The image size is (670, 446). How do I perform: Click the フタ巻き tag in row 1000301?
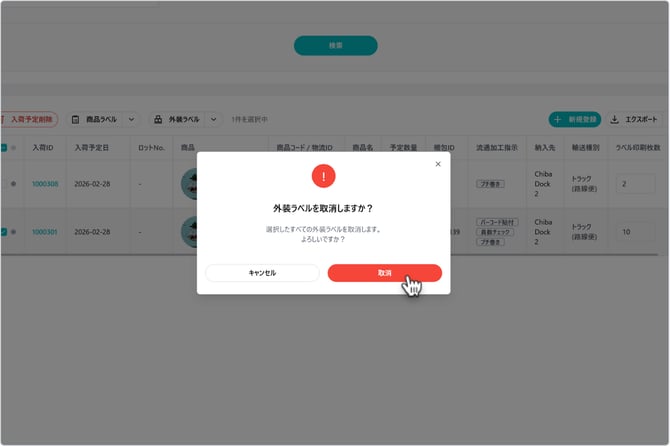point(491,242)
